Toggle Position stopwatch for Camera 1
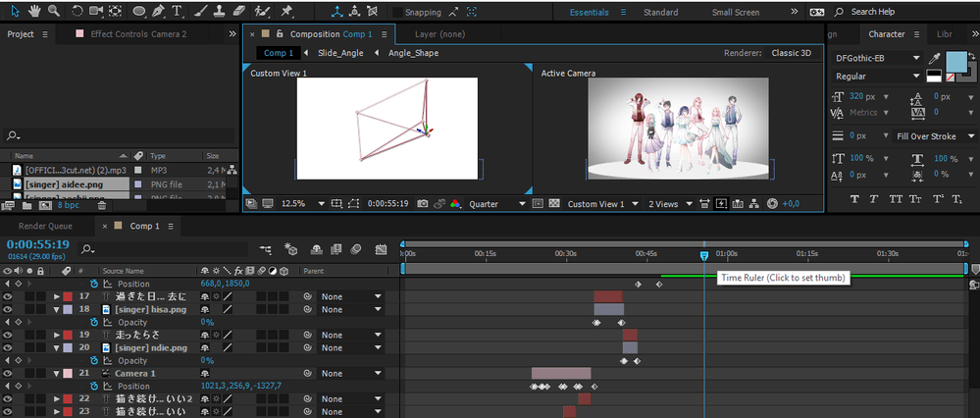Screen dimensions: 980x418 click(94, 387)
